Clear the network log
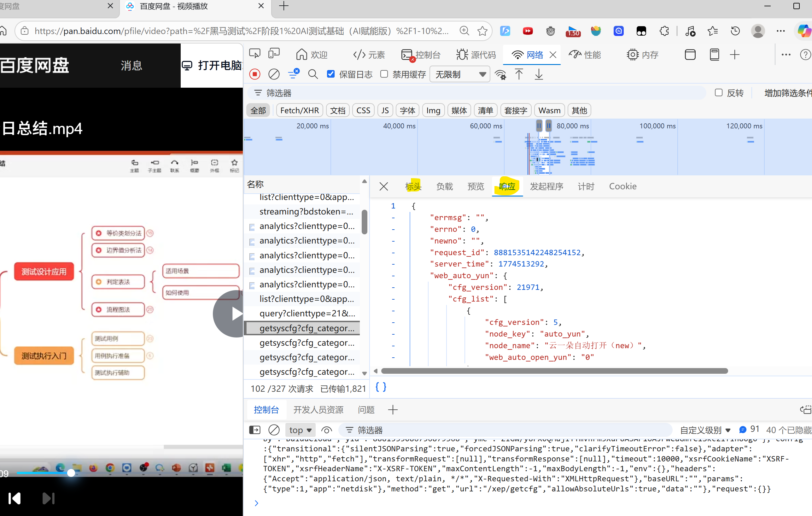Screen dimensions: 812x516 [274, 74]
